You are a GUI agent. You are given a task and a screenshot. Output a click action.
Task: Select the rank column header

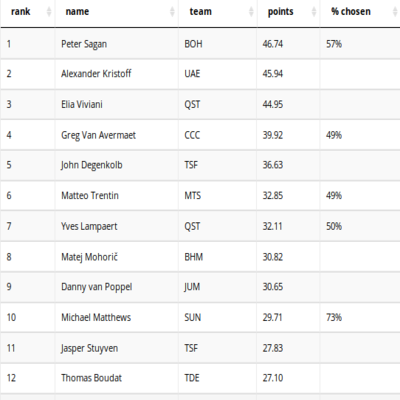(21, 12)
